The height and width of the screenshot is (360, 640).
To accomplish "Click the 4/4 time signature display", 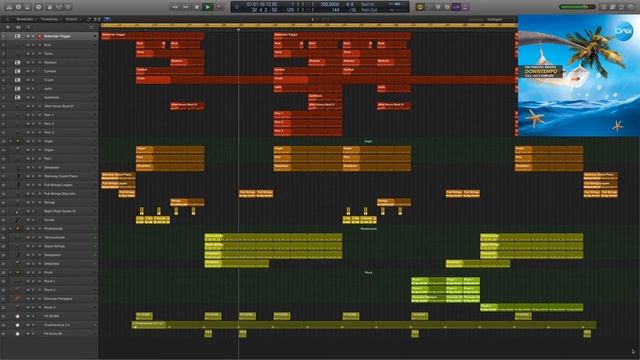I will (x=350, y=4).
